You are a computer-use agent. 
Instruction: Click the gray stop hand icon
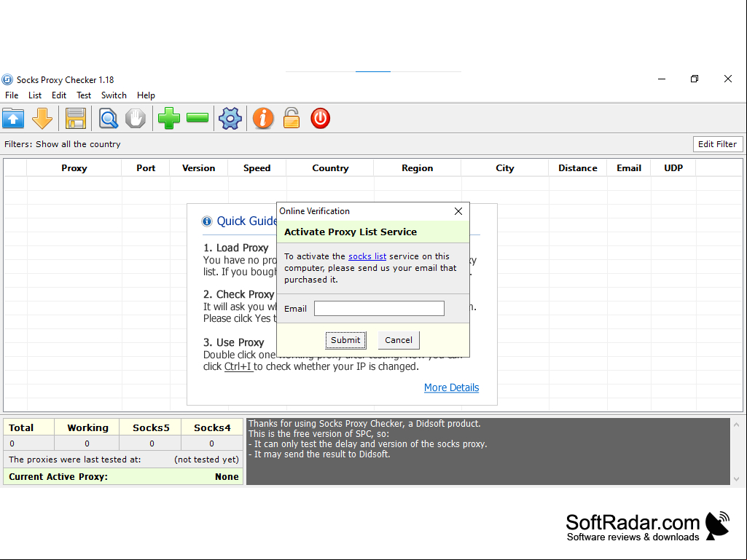(x=136, y=118)
